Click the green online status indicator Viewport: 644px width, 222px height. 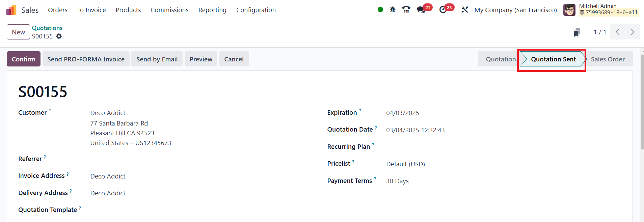point(380,10)
